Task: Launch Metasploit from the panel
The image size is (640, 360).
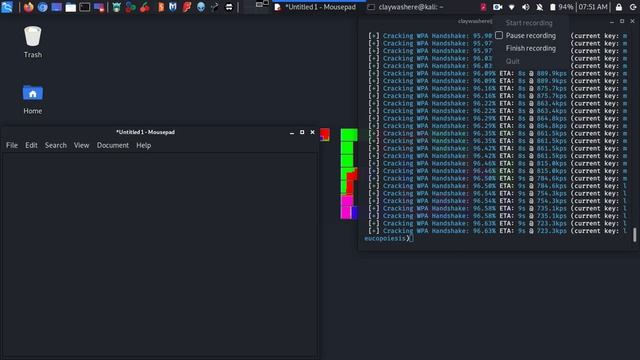Action: 173,7
